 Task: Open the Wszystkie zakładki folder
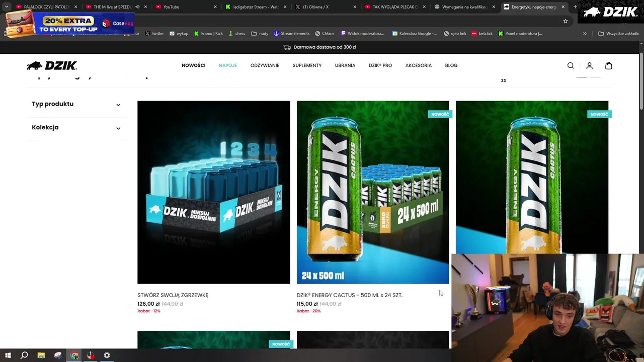(618, 34)
